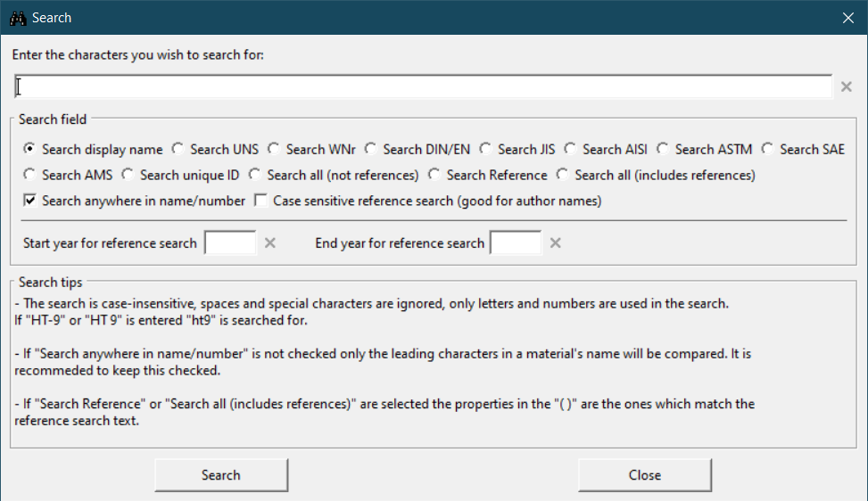Close the Search dialog window
Screen dimensions: 868x501
click(847, 18)
